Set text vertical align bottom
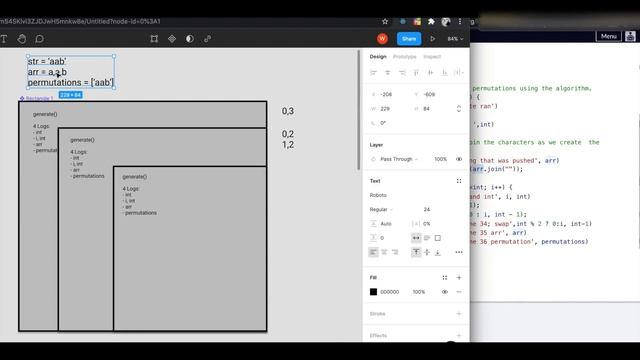 438,252
